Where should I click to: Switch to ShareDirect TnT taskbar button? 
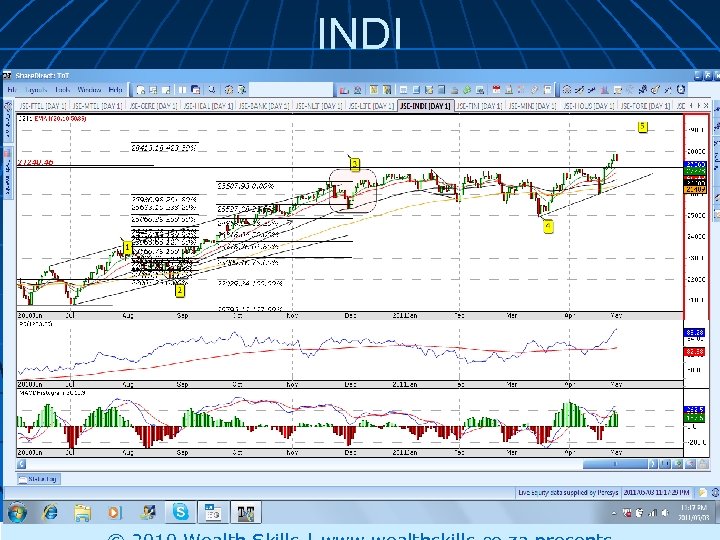[x=246, y=512]
